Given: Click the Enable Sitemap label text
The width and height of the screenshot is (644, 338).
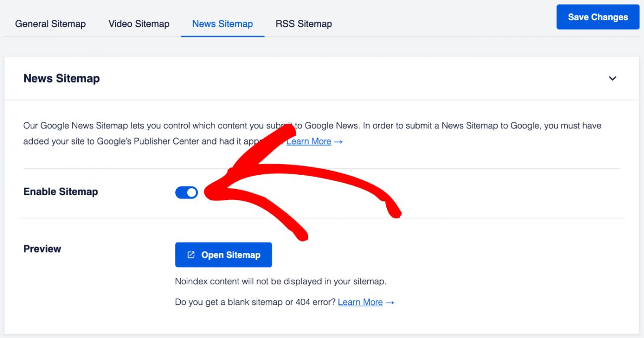Looking at the screenshot, I should [60, 192].
